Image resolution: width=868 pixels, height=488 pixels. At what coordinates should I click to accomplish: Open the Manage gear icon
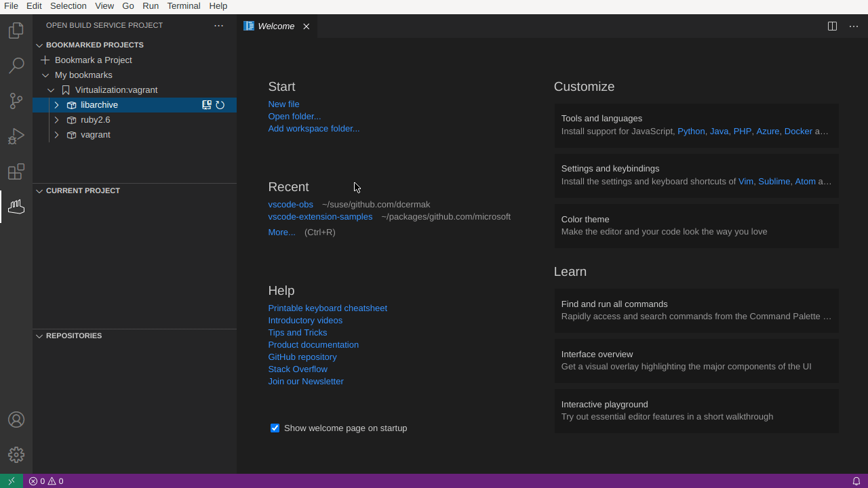point(16,455)
